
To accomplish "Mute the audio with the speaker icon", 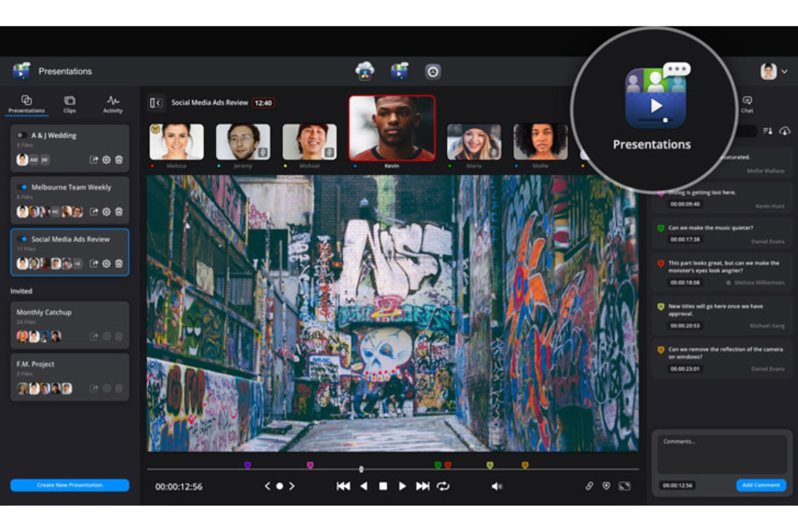I will 497,486.
